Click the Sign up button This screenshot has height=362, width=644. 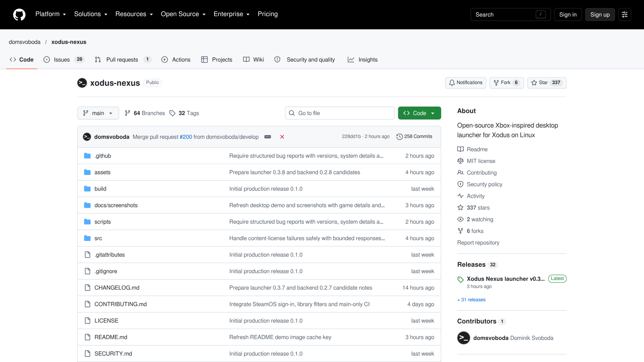600,15
